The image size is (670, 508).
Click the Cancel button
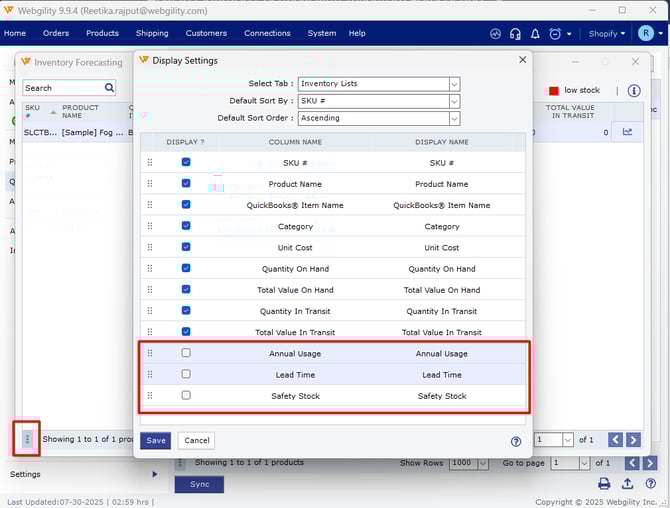pyautogui.click(x=197, y=440)
